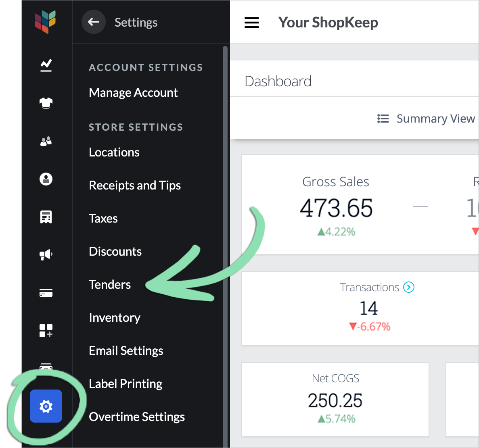Screen dimensions: 479x448
Task: Open the analytics chart sidebar icon
Action: click(46, 65)
